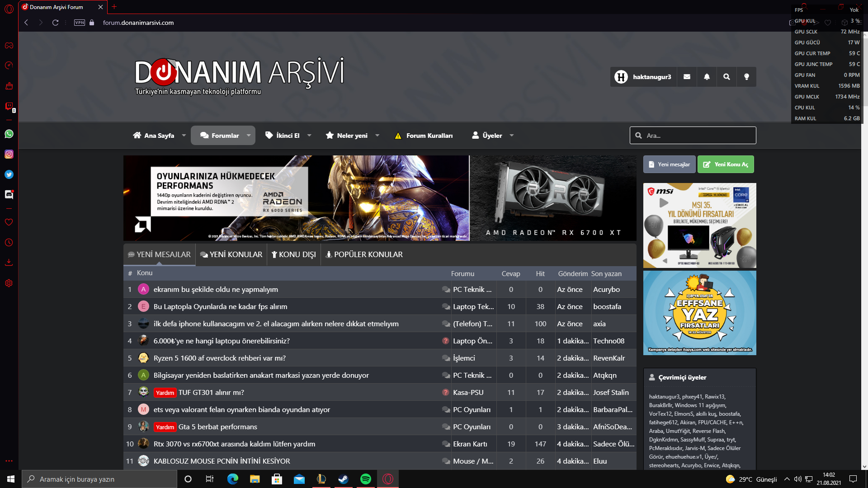868x488 pixels.
Task: Open Instagram sidebar icon
Action: click(9, 154)
